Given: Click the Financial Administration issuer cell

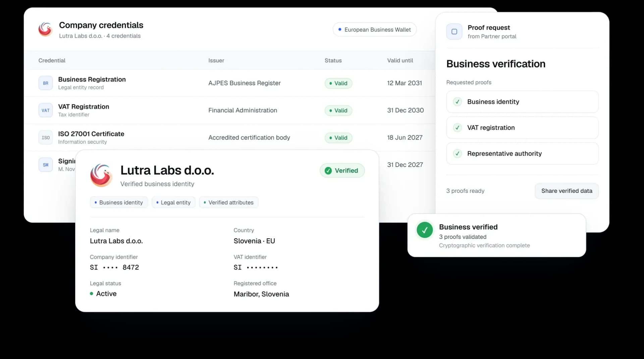Looking at the screenshot, I should click(243, 110).
